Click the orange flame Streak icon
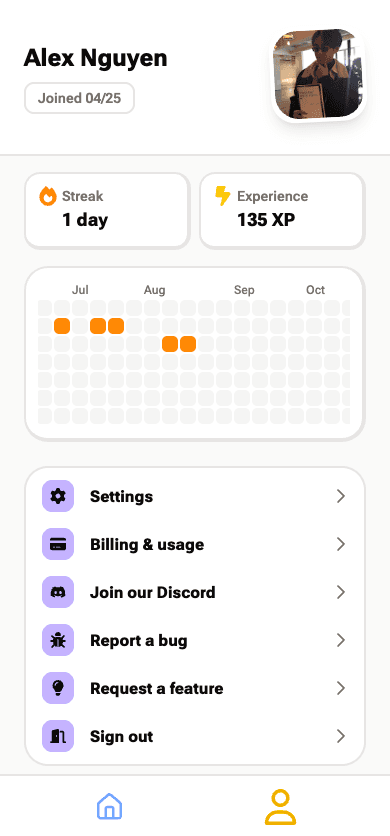Image resolution: width=390 pixels, height=836 pixels. (47, 196)
